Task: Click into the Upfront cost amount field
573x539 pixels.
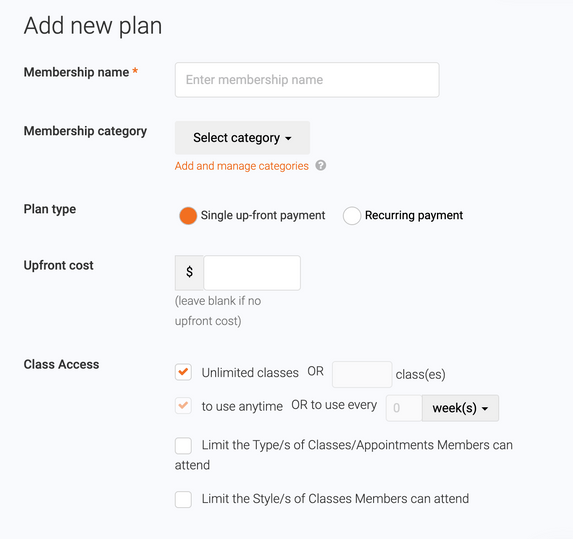Action: (252, 273)
